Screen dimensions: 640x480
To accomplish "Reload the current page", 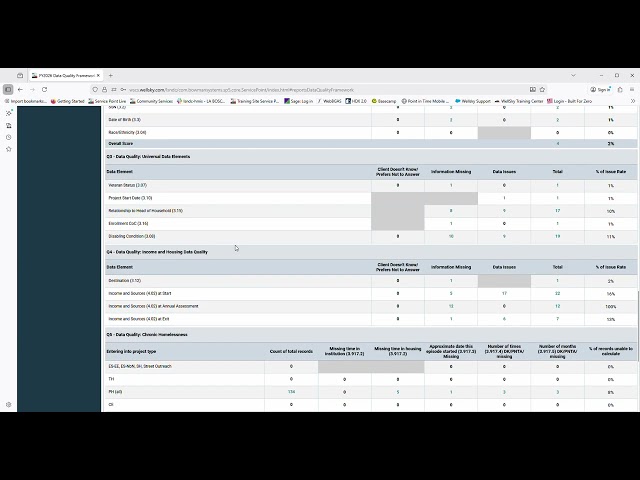I will [x=44, y=89].
